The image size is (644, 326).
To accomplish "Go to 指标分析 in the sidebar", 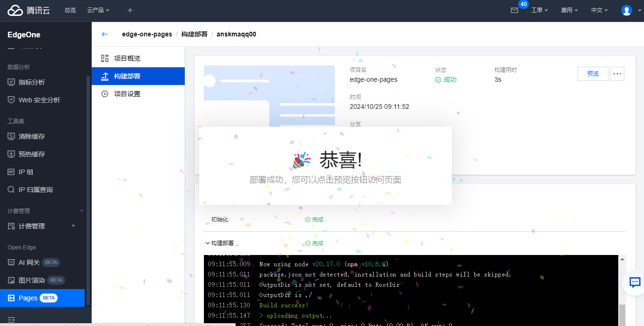I will click(x=32, y=82).
